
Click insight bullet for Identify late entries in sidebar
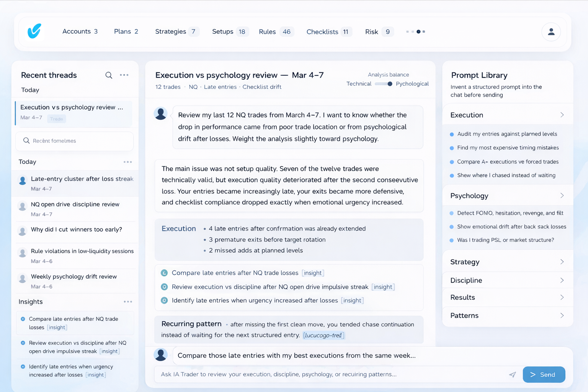[23, 367]
